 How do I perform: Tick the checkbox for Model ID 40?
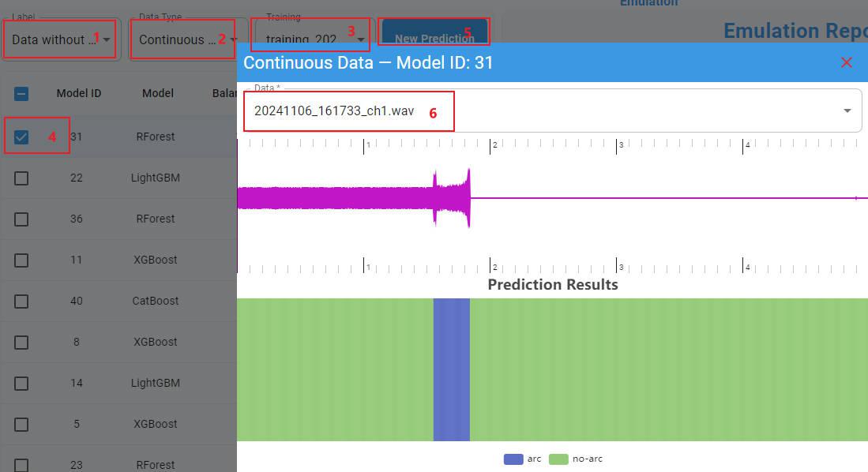[x=21, y=302]
